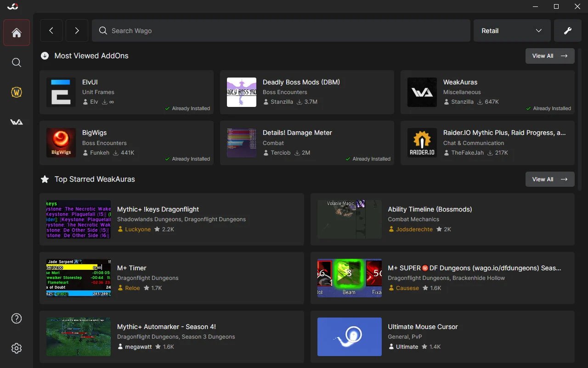Select the WeakAuras icon in the sidebar
Image resolution: width=588 pixels, height=368 pixels.
(17, 122)
